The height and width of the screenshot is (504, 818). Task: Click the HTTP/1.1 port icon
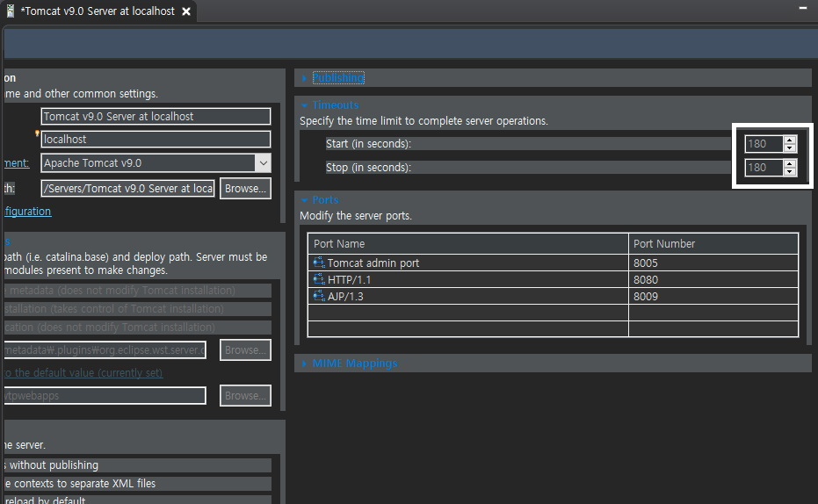click(319, 279)
